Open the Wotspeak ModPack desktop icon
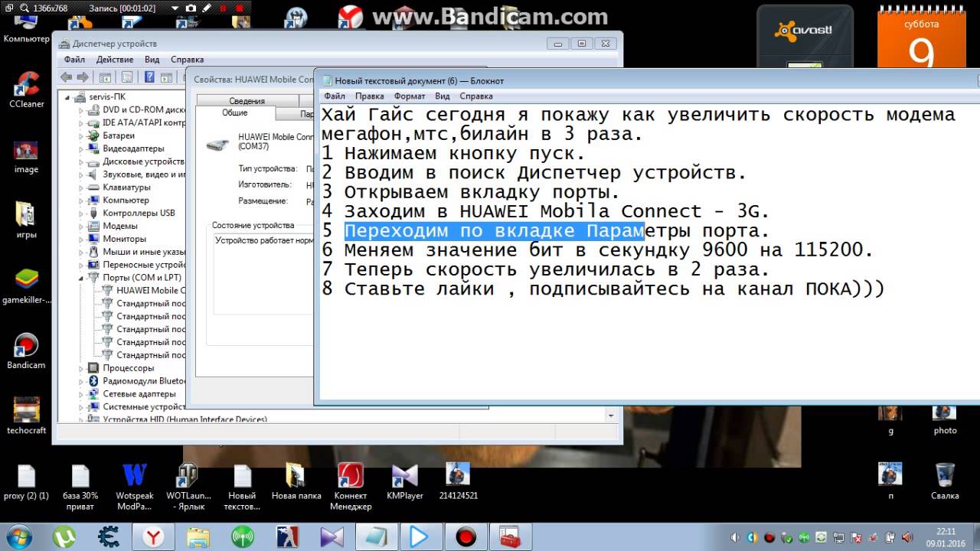This screenshot has width=980, height=551. pos(135,487)
